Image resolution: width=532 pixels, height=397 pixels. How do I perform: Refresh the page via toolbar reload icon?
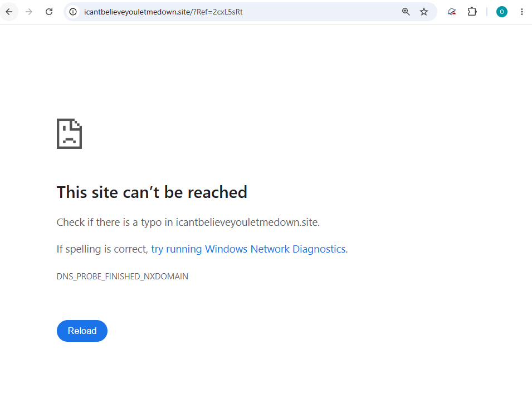[x=49, y=12]
